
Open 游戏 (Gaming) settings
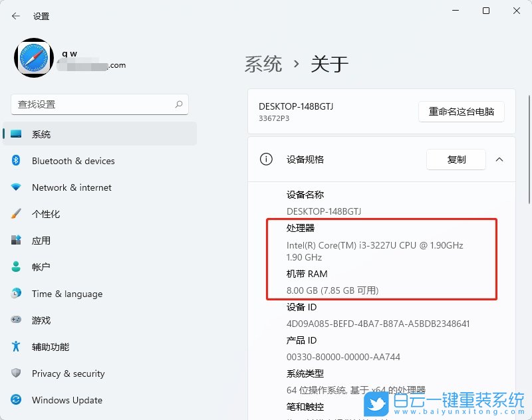[41, 320]
